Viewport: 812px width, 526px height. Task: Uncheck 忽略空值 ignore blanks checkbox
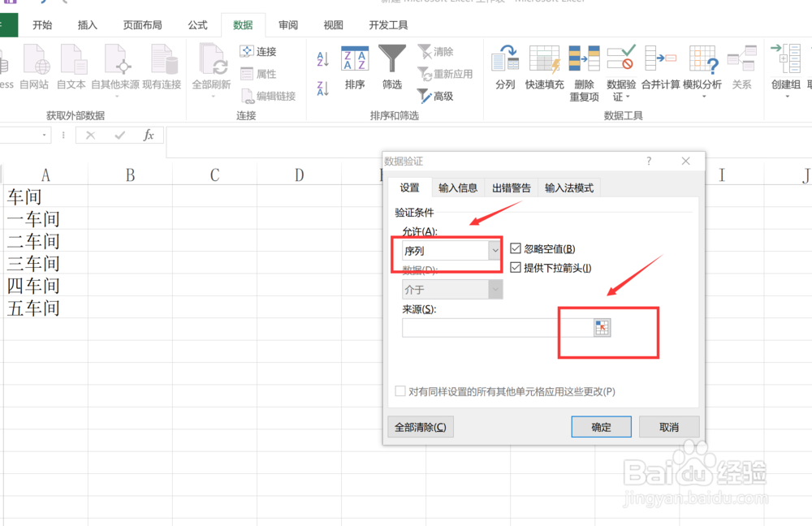(514, 247)
